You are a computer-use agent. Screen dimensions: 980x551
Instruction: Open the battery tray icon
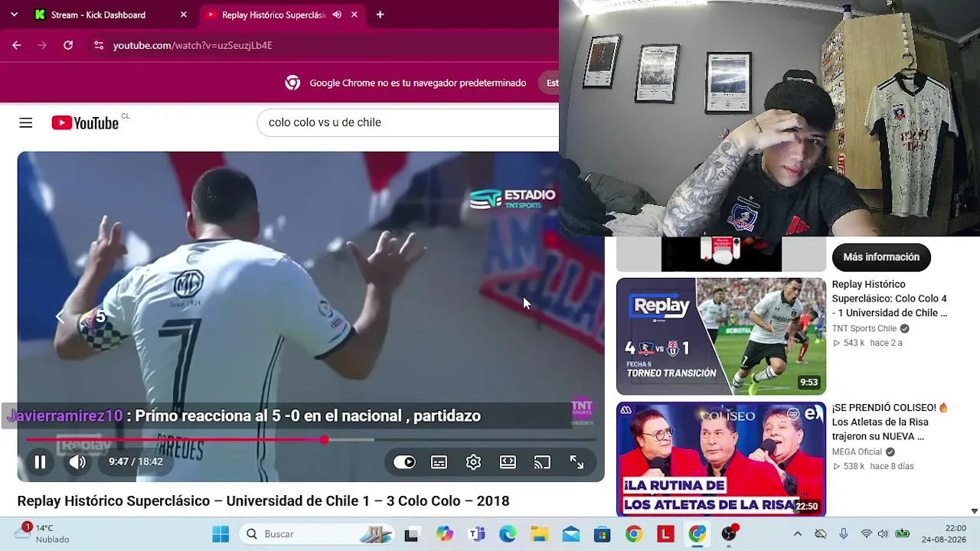pyautogui.click(x=903, y=534)
